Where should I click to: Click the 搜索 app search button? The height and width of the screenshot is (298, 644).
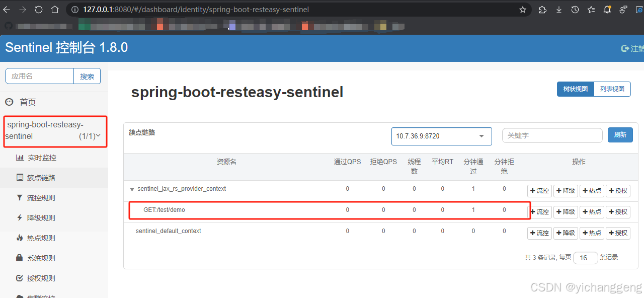click(87, 76)
